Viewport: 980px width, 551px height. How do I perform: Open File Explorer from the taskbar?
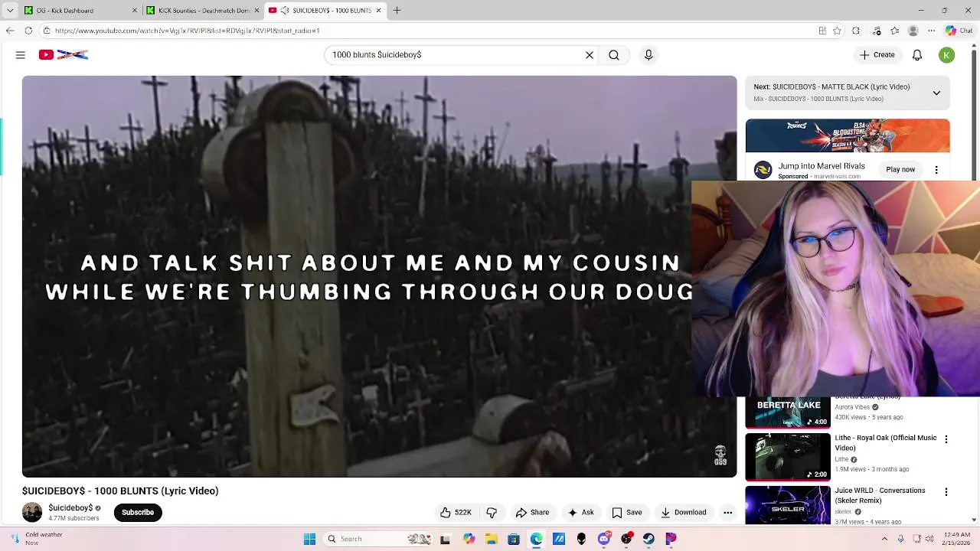(x=492, y=539)
